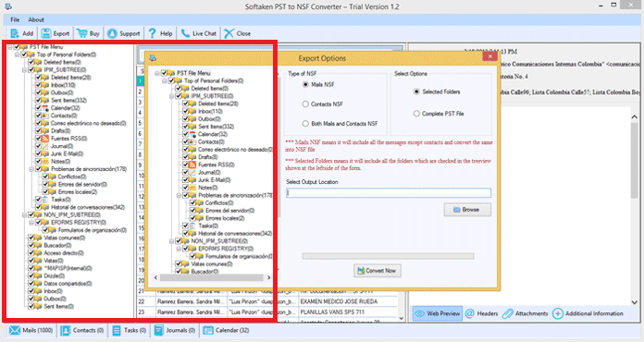This screenshot has width=644, height=342.
Task: Click the preview pane vertical scrollbar
Action: pos(634,209)
